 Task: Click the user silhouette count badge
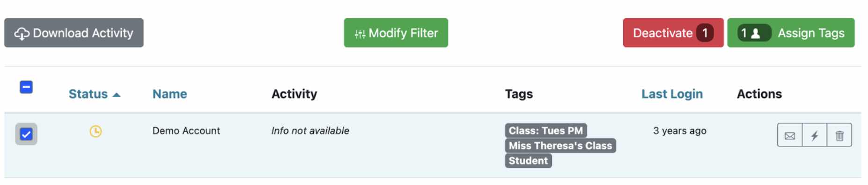(x=754, y=33)
